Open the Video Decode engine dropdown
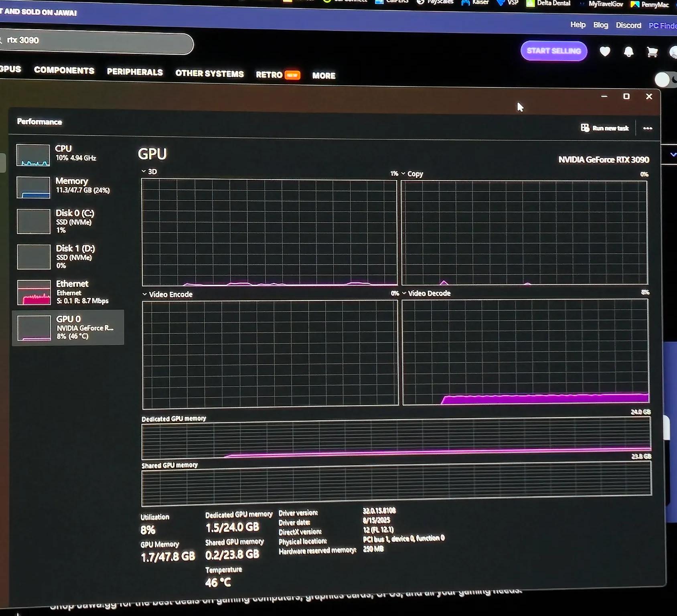Image resolution: width=677 pixels, height=616 pixels. point(426,293)
